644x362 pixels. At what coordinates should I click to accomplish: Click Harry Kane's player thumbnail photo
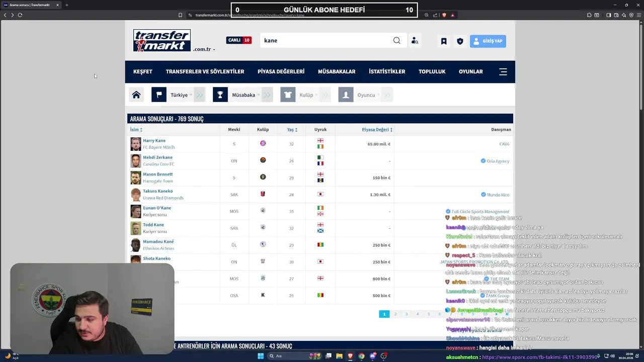click(136, 144)
